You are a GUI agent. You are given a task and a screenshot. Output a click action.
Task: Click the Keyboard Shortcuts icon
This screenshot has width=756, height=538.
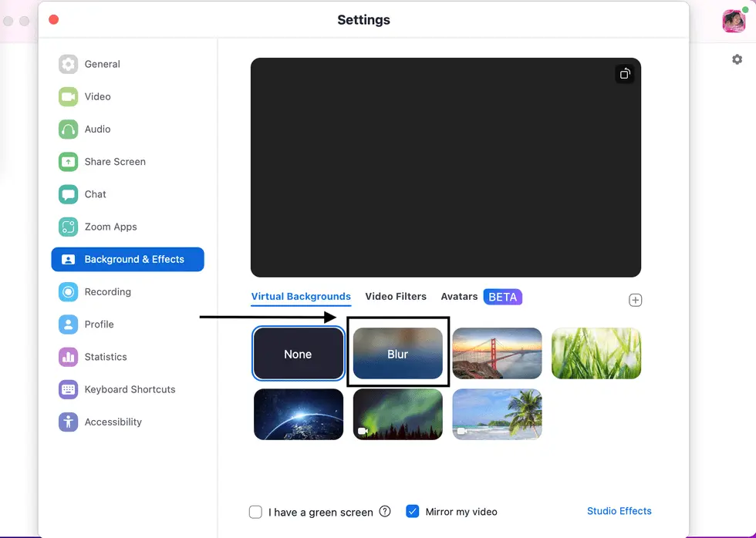pyautogui.click(x=68, y=389)
